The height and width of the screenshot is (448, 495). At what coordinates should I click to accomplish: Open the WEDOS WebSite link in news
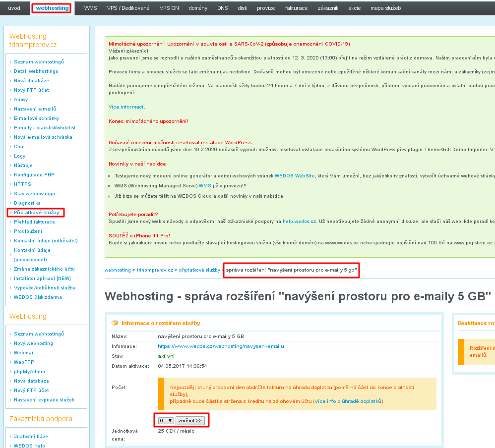(295, 175)
